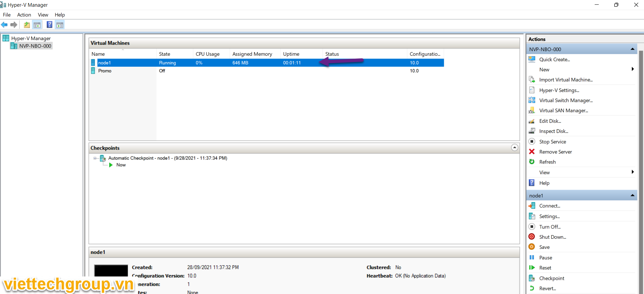Screen dimensions: 644x294
Task: Click the Inspect Disk icon
Action: coord(532,131)
